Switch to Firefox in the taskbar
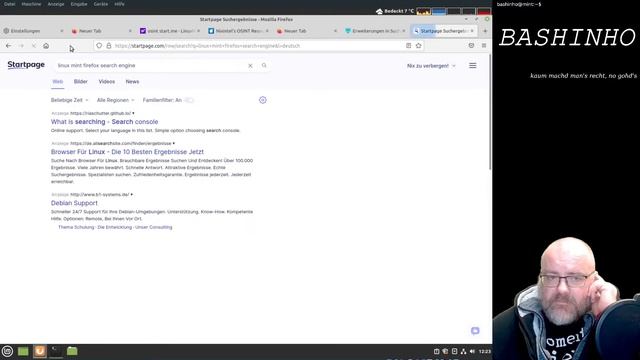 point(40,351)
